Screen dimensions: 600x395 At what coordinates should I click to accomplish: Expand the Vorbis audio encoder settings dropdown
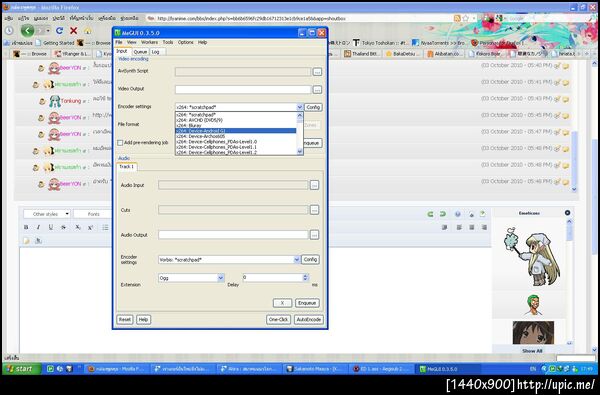[x=297, y=260]
